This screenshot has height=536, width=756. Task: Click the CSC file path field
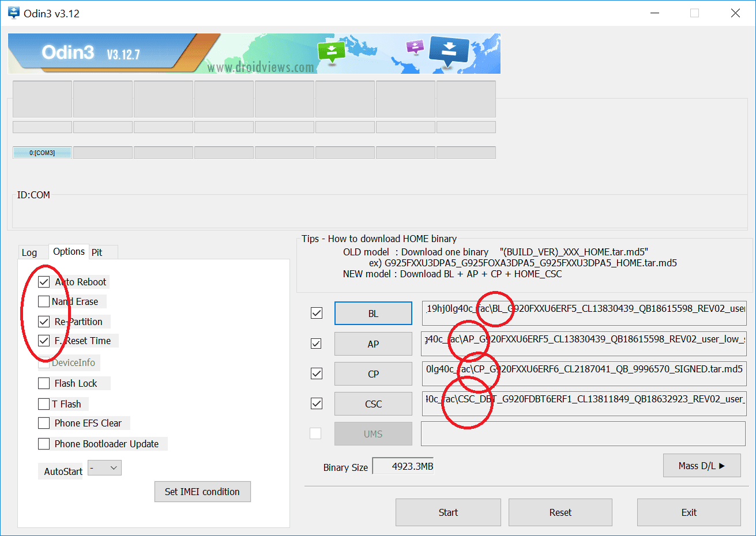(x=584, y=403)
